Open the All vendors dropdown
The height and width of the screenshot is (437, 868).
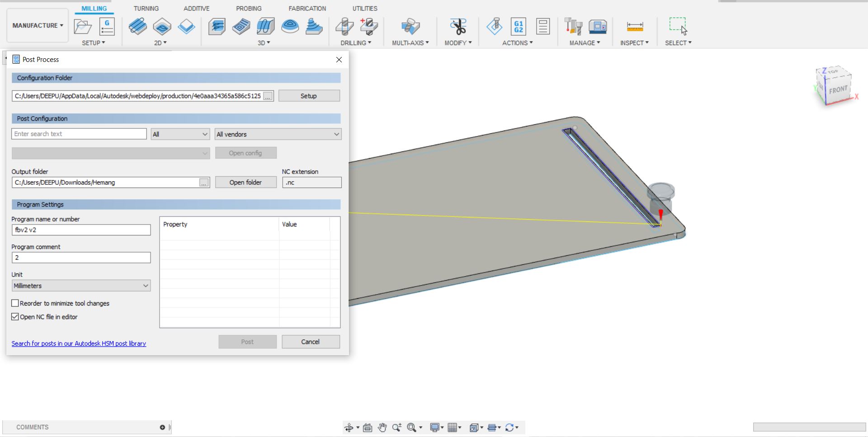(278, 134)
